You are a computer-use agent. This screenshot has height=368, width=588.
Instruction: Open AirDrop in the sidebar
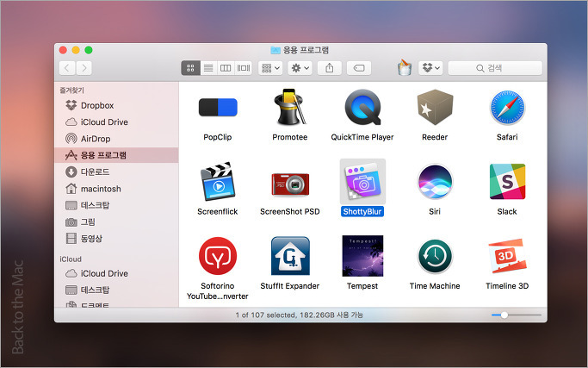click(x=116, y=139)
